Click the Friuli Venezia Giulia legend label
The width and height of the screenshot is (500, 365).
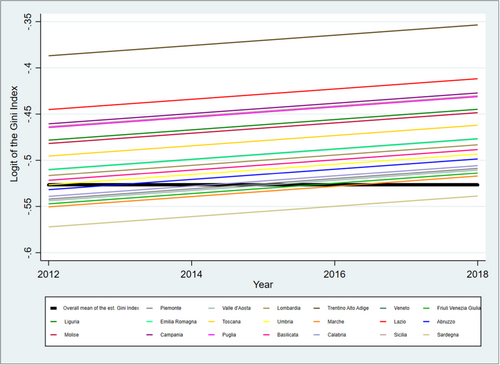click(459, 308)
